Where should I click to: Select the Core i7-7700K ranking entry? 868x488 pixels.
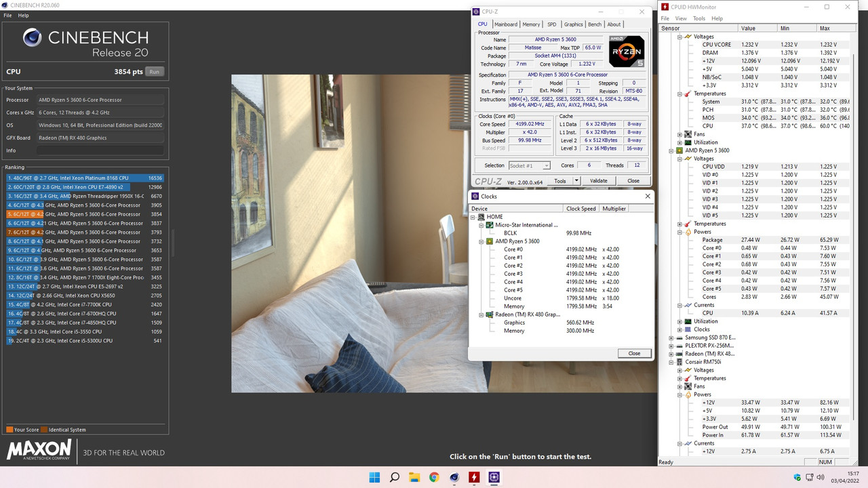click(x=85, y=305)
